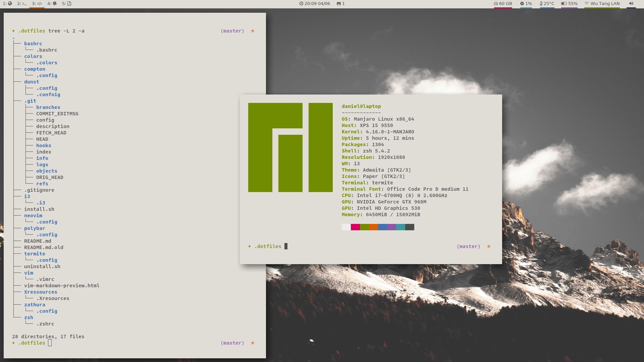Click the thermometer icon beside 25°C
The height and width of the screenshot is (362, 644).
(541, 4)
